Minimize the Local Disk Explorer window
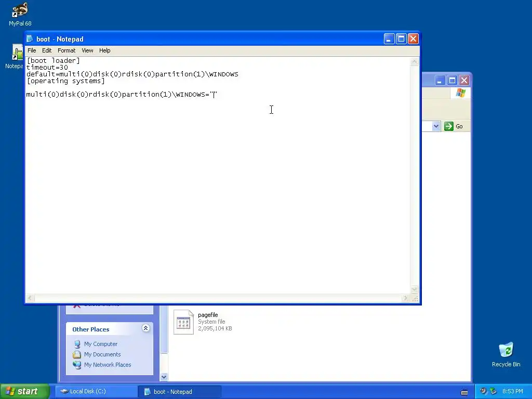This screenshot has width=532, height=399. pos(440,81)
